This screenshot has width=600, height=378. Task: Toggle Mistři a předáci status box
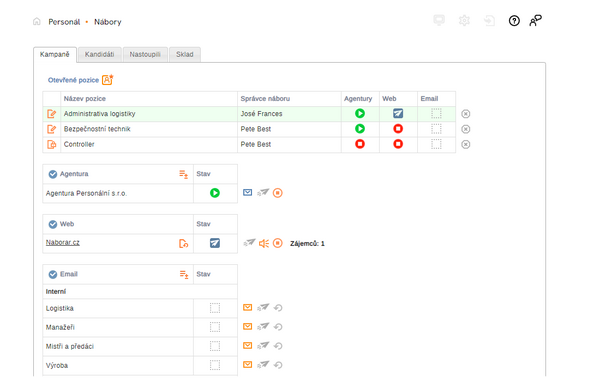click(215, 346)
